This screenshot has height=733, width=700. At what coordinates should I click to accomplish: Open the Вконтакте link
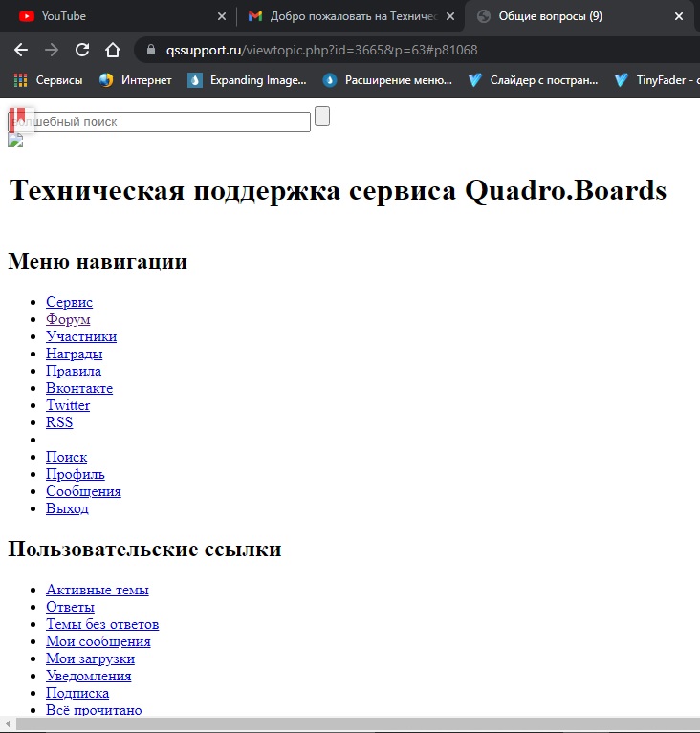click(79, 388)
